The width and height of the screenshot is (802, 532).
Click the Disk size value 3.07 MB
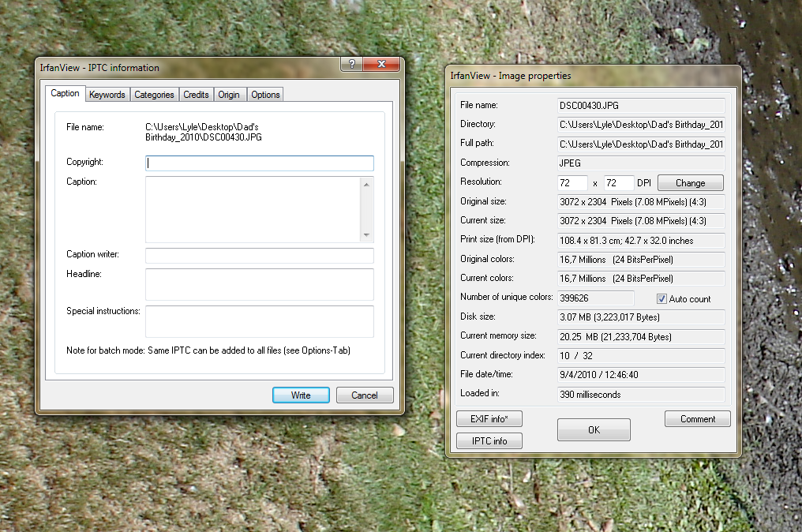click(x=641, y=317)
